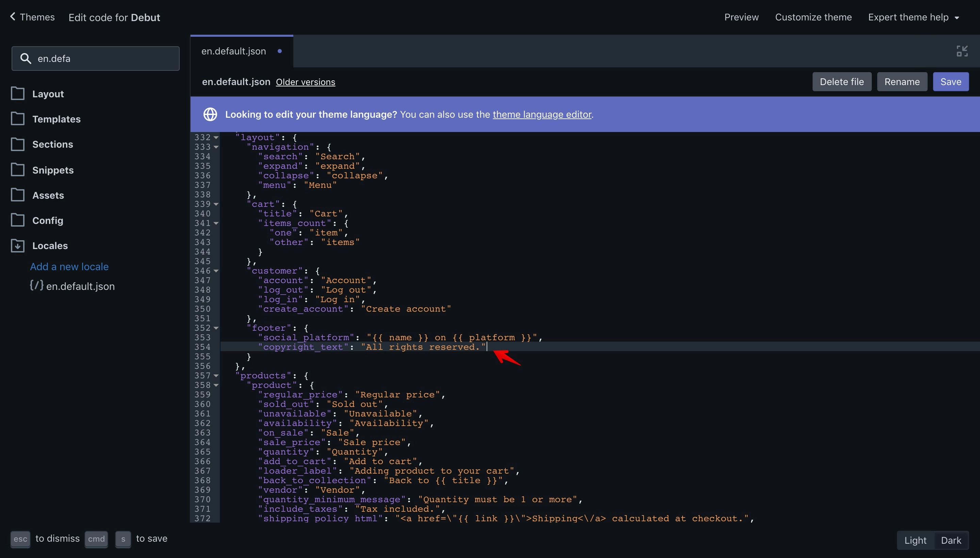Click "Quantity must be 1 or more" value
The width and height of the screenshot is (980, 558).
[498, 499]
